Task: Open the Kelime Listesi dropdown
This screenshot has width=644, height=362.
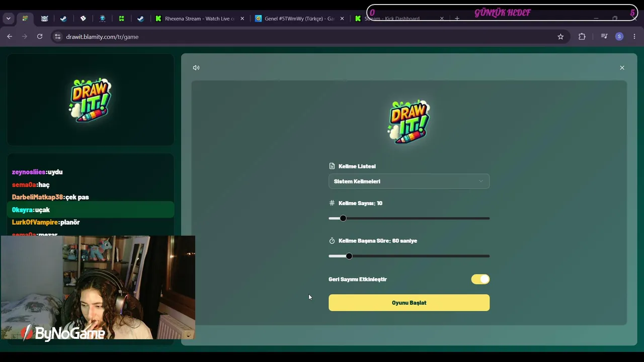Action: point(409,182)
